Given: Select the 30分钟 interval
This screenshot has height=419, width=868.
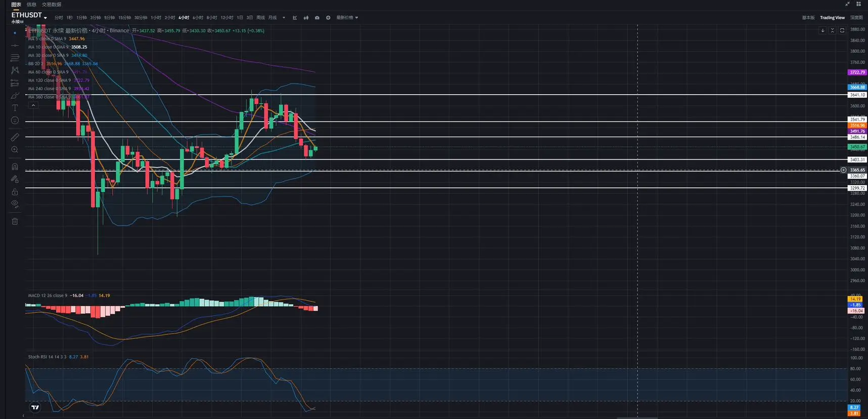Looking at the screenshot, I should [x=141, y=18].
